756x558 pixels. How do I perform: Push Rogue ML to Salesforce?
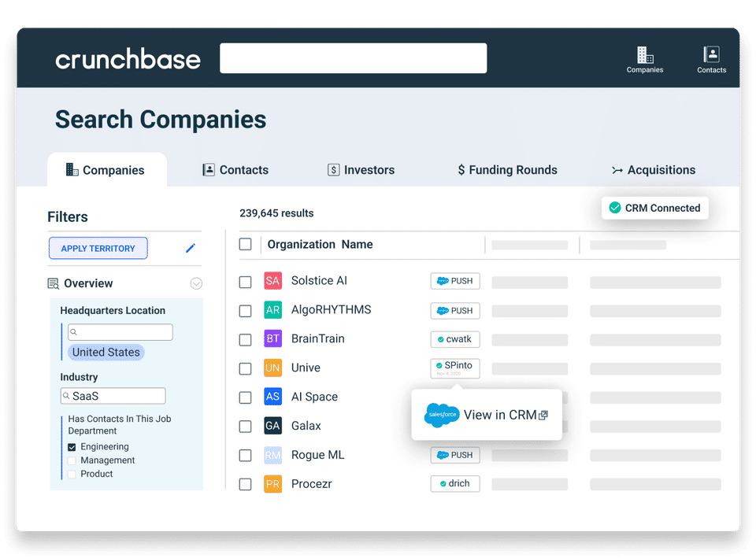pyautogui.click(x=455, y=455)
